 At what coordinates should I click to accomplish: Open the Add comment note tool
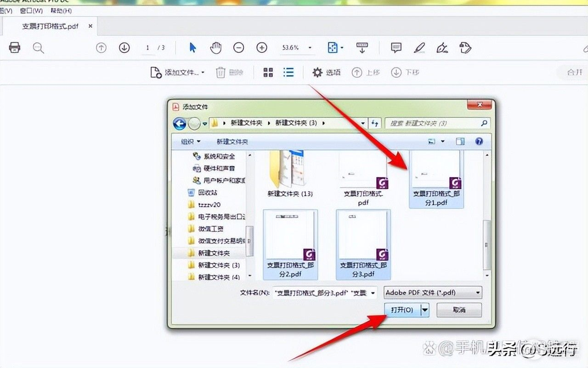coord(396,48)
